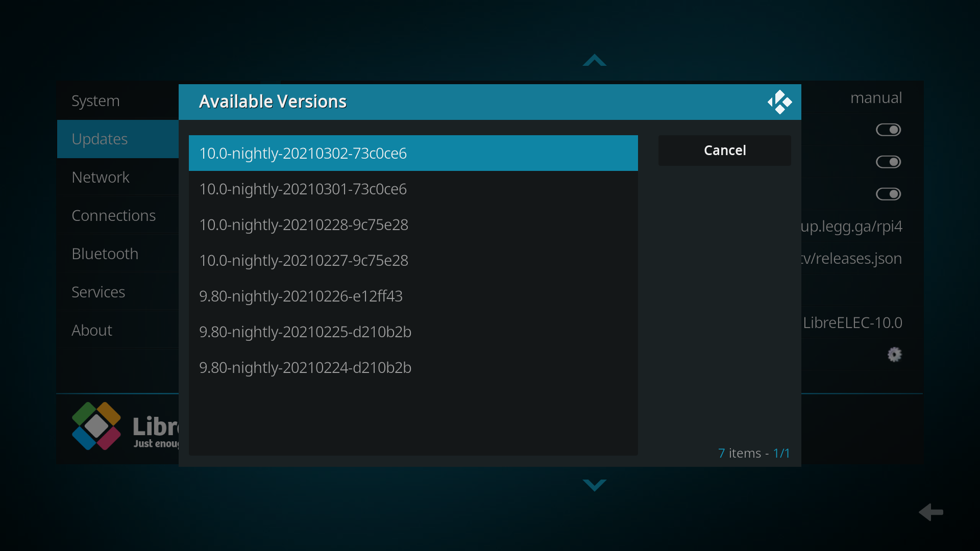Select version 10.0-nightly-20210302-73c0ce6
The width and height of the screenshot is (980, 551).
(x=413, y=153)
